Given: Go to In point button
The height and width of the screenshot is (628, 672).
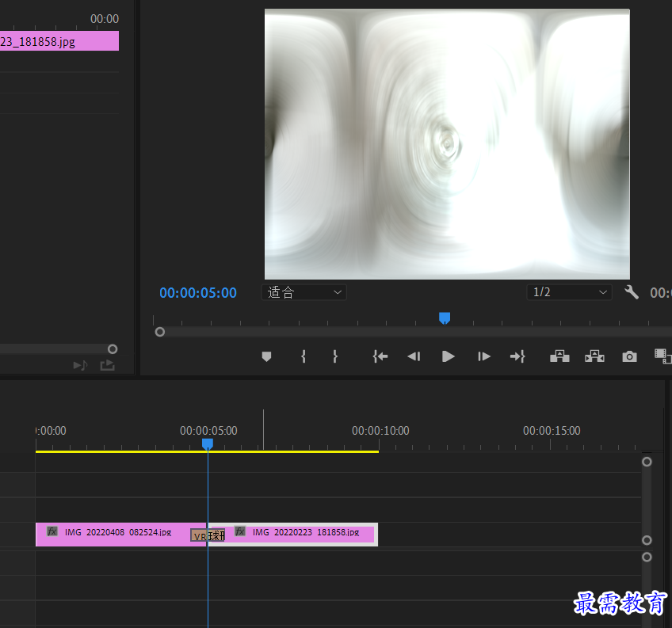Looking at the screenshot, I should click(x=380, y=356).
